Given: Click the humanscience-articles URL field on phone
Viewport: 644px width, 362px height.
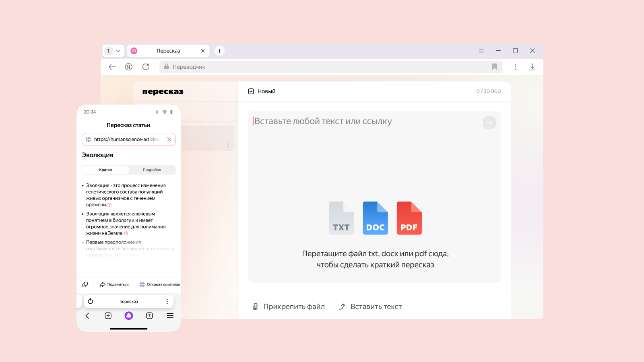Looking at the screenshot, I should pyautogui.click(x=129, y=140).
